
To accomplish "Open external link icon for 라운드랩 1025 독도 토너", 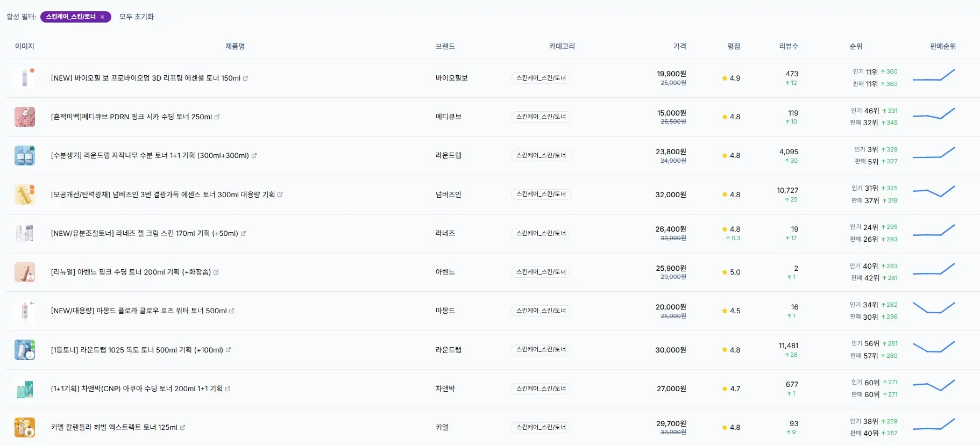I will tap(229, 350).
